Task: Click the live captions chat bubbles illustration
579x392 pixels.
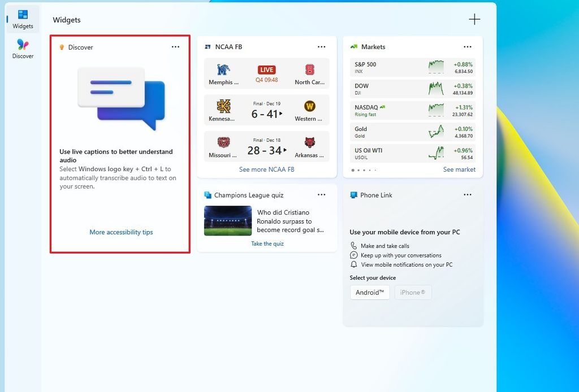Action: (121, 99)
